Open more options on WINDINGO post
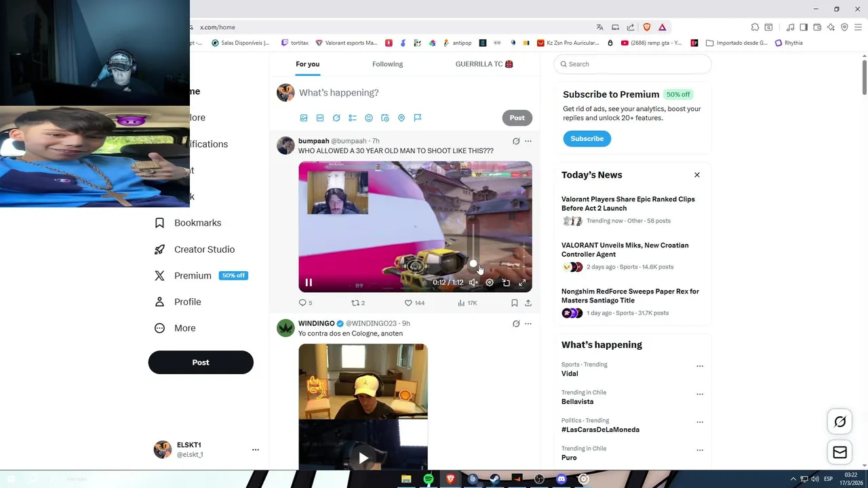 click(x=528, y=324)
